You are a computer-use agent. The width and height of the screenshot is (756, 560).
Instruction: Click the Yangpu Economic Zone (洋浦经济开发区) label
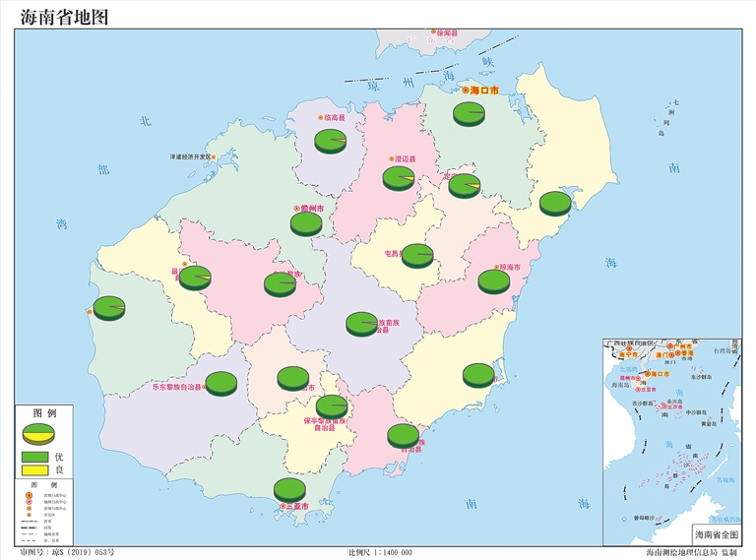pyautogui.click(x=192, y=156)
